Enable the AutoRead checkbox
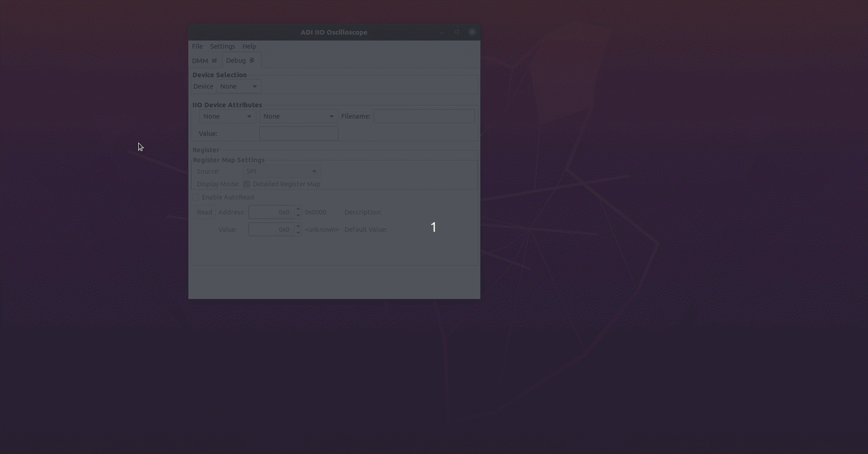Viewport: 868px width, 454px height. click(x=196, y=197)
